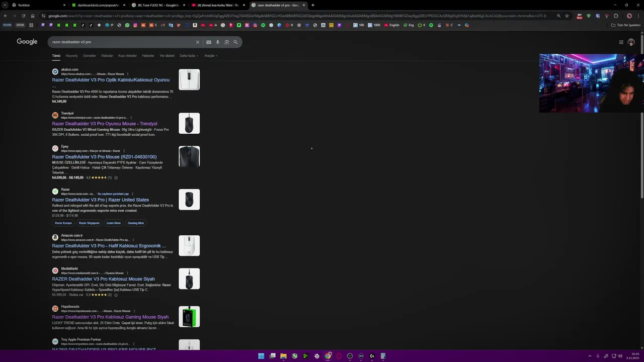Open Amazon.com.tr Hafif Kablosuz Ergonomik result
The width and height of the screenshot is (644, 362).
pyautogui.click(x=109, y=246)
